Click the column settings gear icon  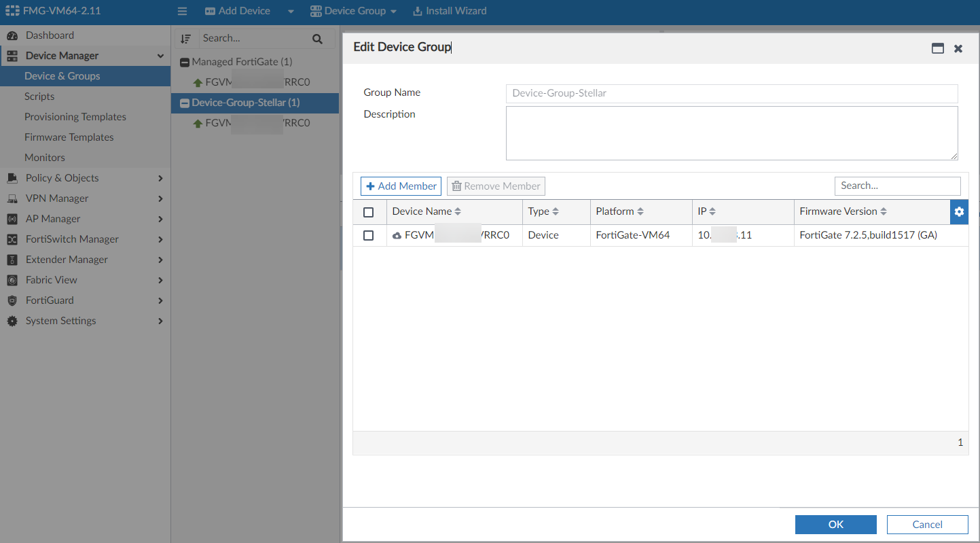[x=959, y=212]
